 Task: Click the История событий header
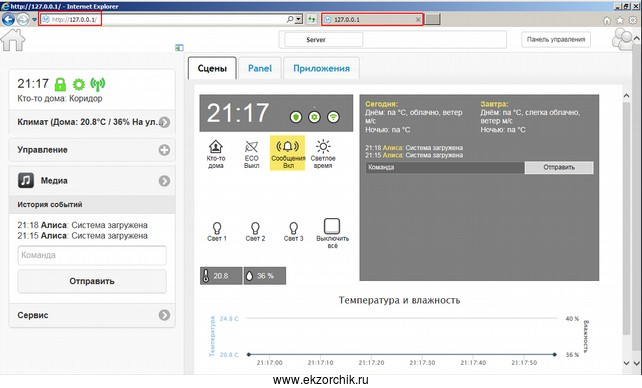(x=92, y=204)
